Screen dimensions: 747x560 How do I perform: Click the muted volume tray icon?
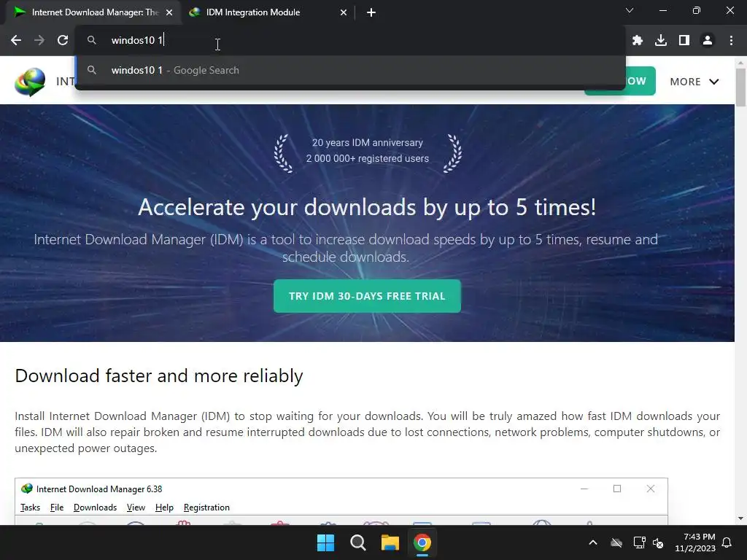(x=659, y=542)
